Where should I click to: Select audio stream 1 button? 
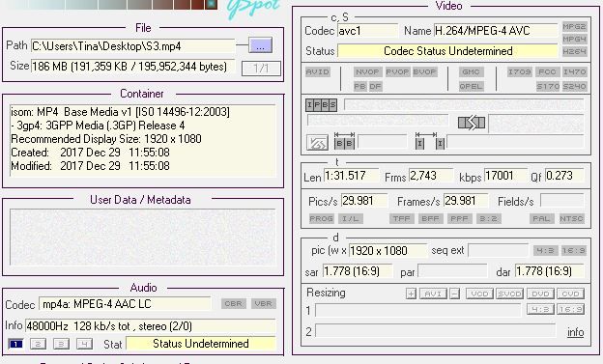coord(15,344)
